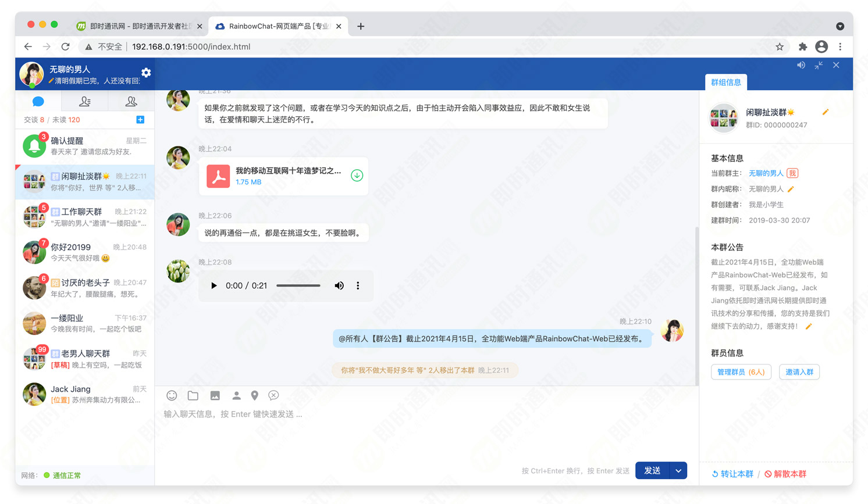Image resolution: width=868 pixels, height=504 pixels.
Task: Open browser profile account icon
Action: 821,47
